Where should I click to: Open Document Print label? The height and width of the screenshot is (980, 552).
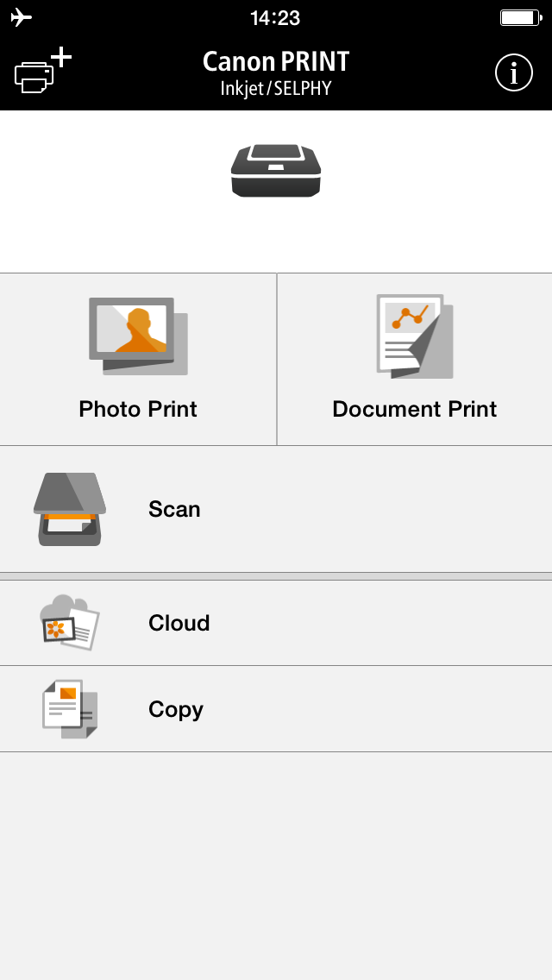coord(415,409)
